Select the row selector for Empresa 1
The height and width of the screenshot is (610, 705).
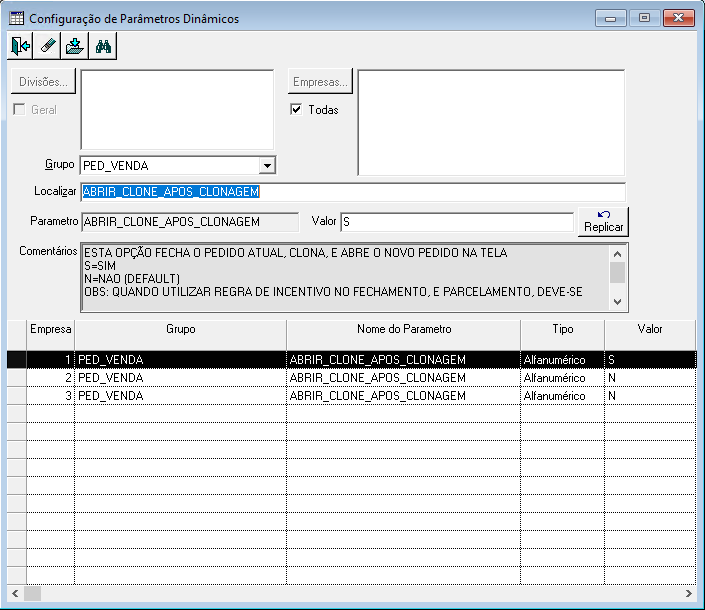(x=17, y=360)
